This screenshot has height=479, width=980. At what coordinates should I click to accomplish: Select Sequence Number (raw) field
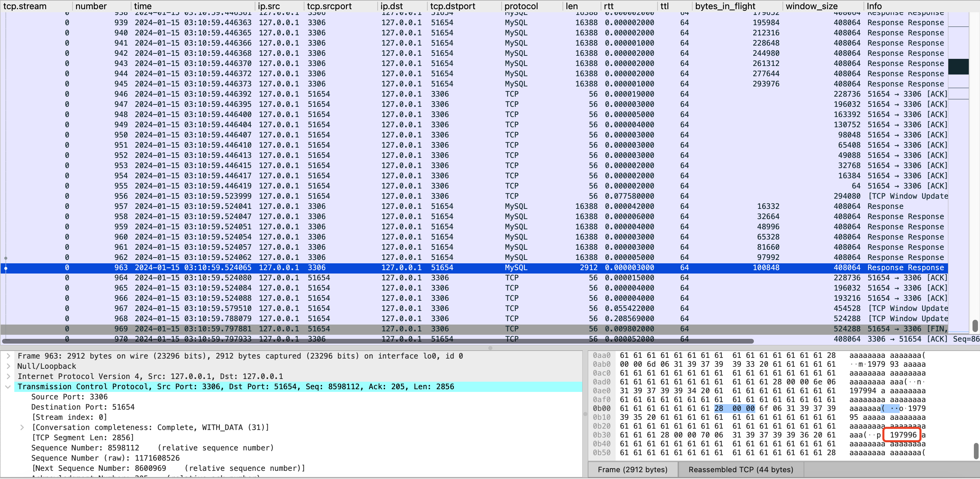105,458
